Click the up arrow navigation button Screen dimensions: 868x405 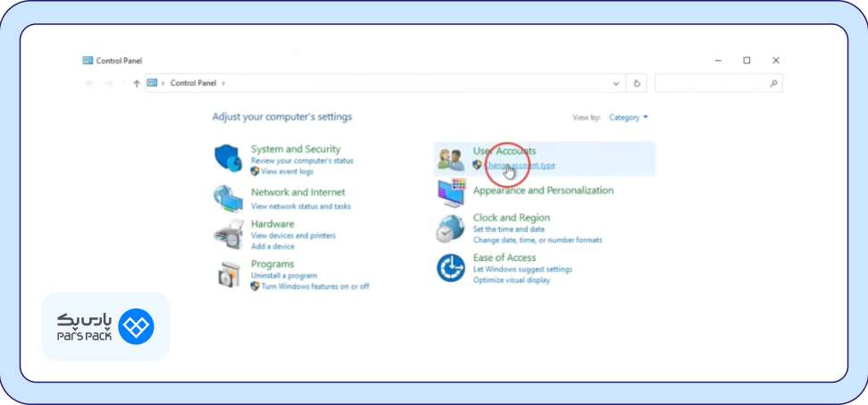pyautogui.click(x=136, y=83)
